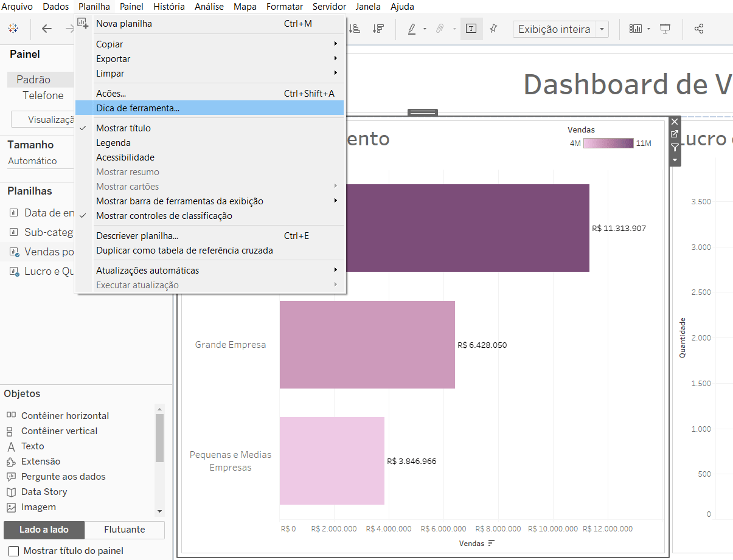This screenshot has width=733, height=560.
Task: Open the Formatar menu
Action: (x=285, y=7)
